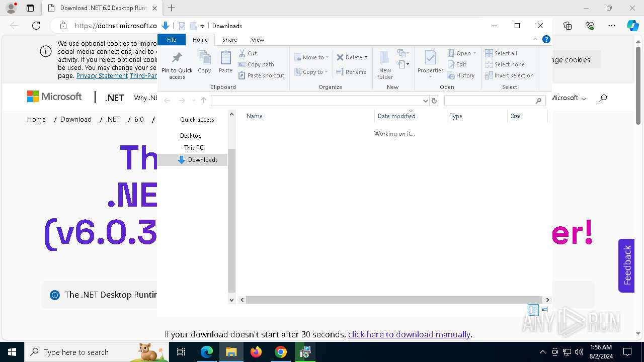Image resolution: width=644 pixels, height=362 pixels.
Task: Refresh the Downloads folder view
Action: pos(434,101)
